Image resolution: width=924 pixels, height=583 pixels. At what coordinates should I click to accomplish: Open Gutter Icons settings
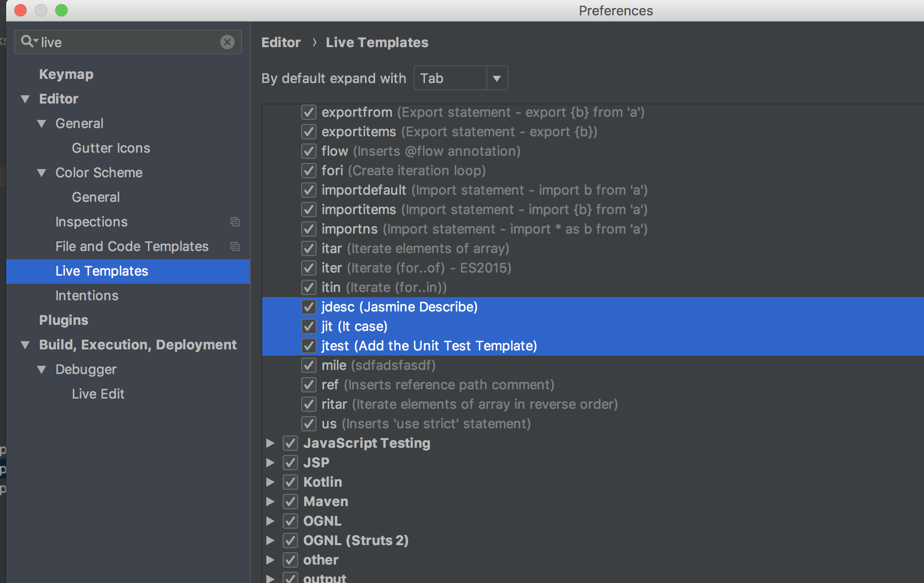click(111, 148)
